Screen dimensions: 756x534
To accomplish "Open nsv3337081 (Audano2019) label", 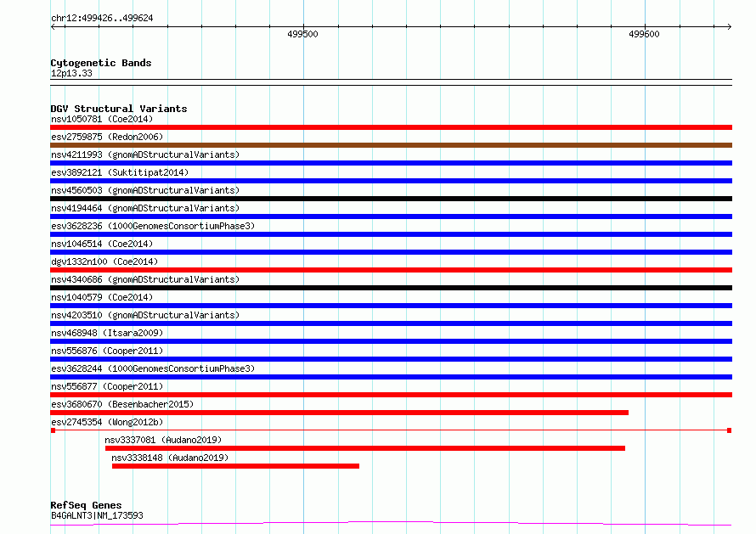I will pyautogui.click(x=163, y=440).
